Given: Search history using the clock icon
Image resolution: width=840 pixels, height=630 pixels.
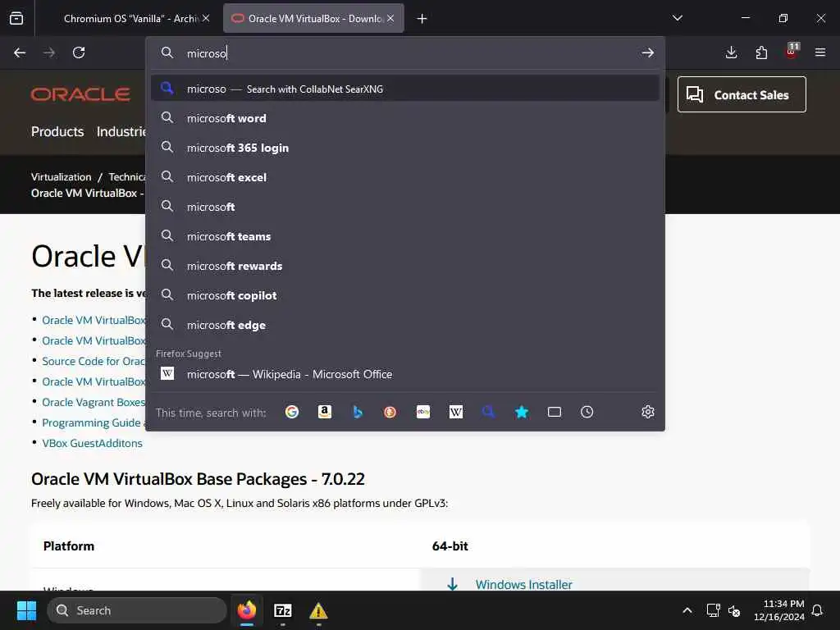Looking at the screenshot, I should [x=587, y=412].
